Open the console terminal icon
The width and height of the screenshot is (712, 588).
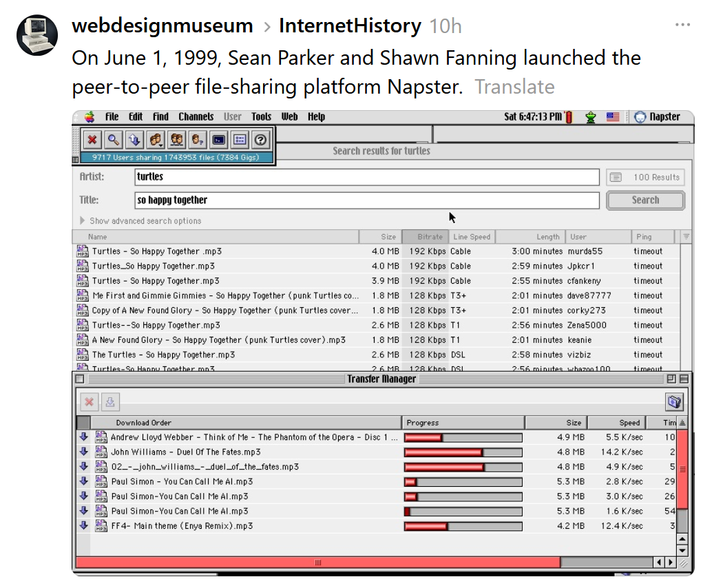pyautogui.click(x=219, y=140)
